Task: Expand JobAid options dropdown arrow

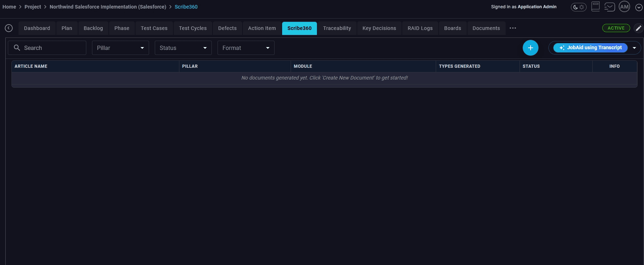Action: click(x=634, y=48)
